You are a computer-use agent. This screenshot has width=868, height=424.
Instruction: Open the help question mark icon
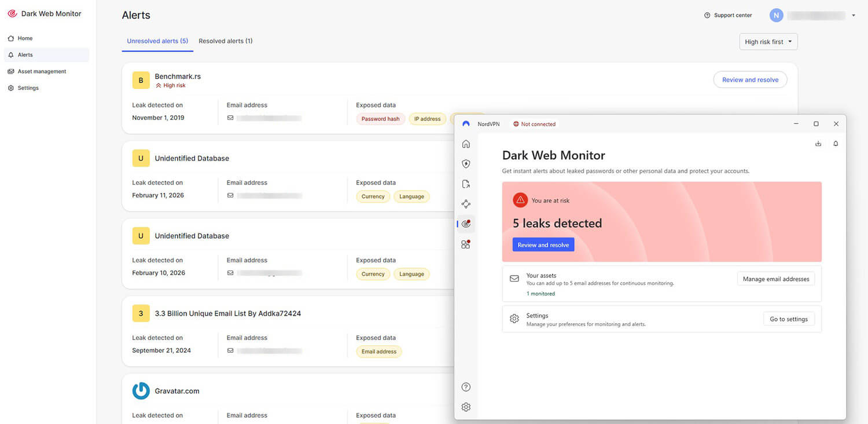pyautogui.click(x=466, y=386)
